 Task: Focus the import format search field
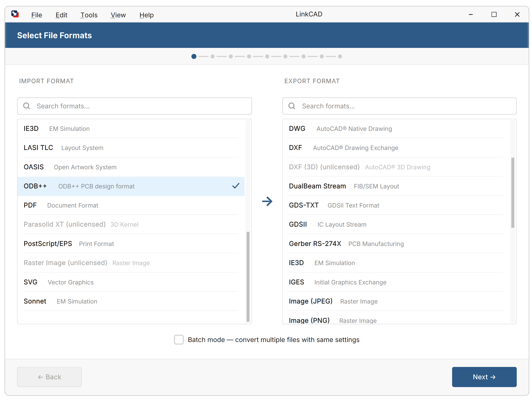pos(135,106)
